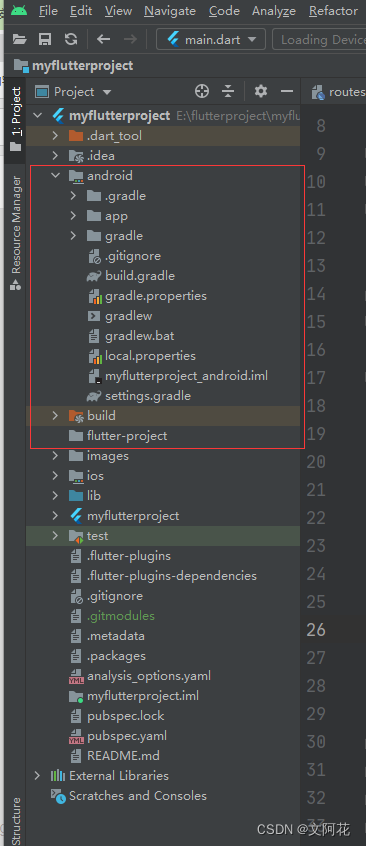Expand the images folder

point(55,456)
